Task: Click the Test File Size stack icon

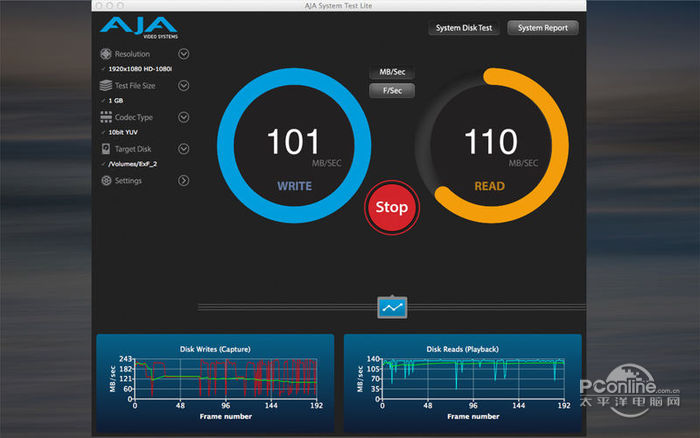Action: point(106,86)
